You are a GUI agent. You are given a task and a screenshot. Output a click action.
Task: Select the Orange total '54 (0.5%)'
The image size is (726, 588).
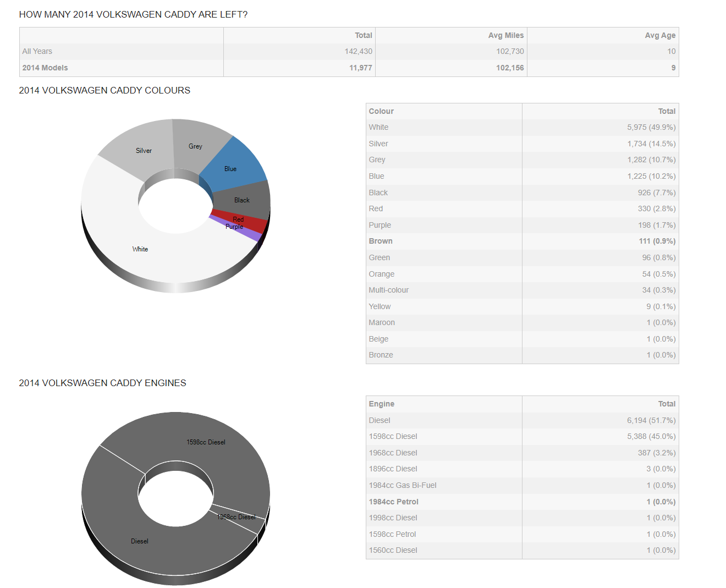(659, 274)
